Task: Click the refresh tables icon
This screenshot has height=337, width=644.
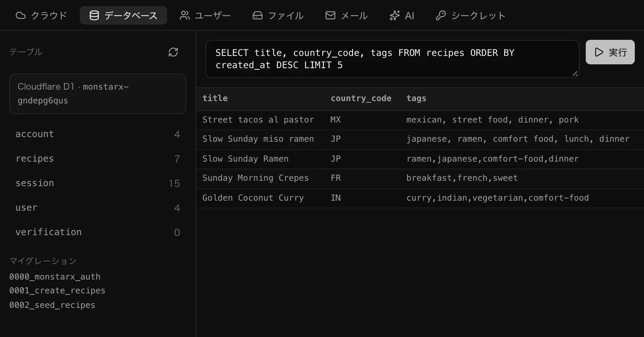Action: (173, 52)
